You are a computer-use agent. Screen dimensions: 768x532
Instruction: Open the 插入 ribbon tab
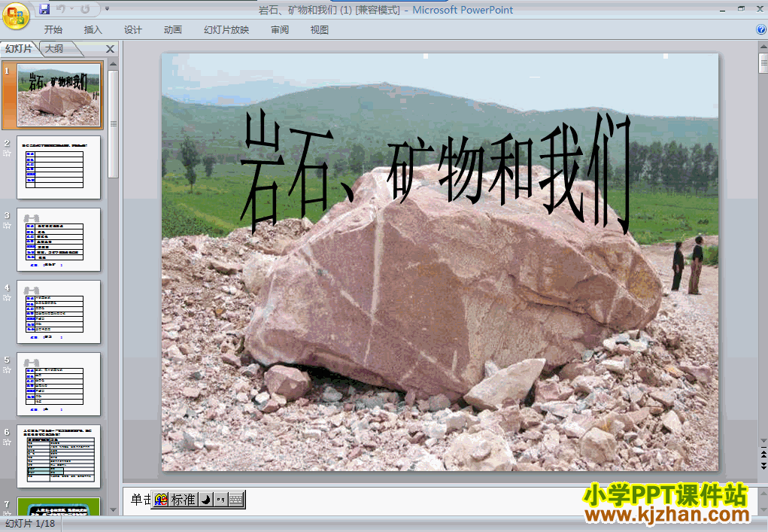click(93, 30)
